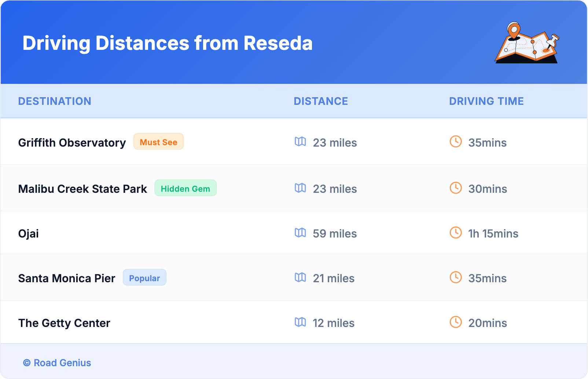Click the clock icon next to 1h 15mins
This screenshot has width=588, height=379.
point(456,233)
